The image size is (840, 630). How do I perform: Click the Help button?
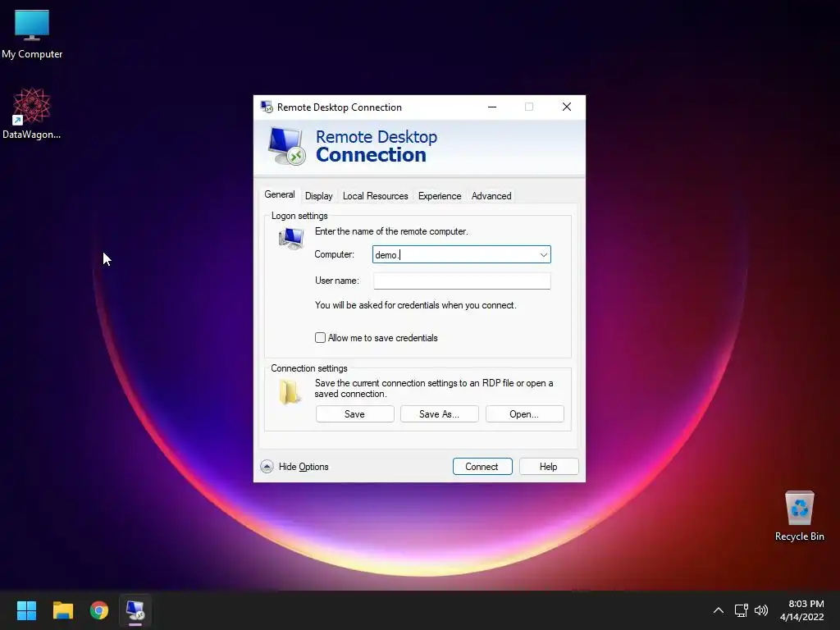tap(549, 467)
